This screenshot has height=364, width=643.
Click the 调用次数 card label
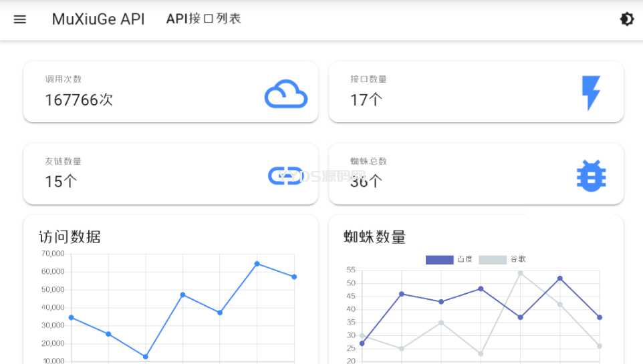pos(63,79)
